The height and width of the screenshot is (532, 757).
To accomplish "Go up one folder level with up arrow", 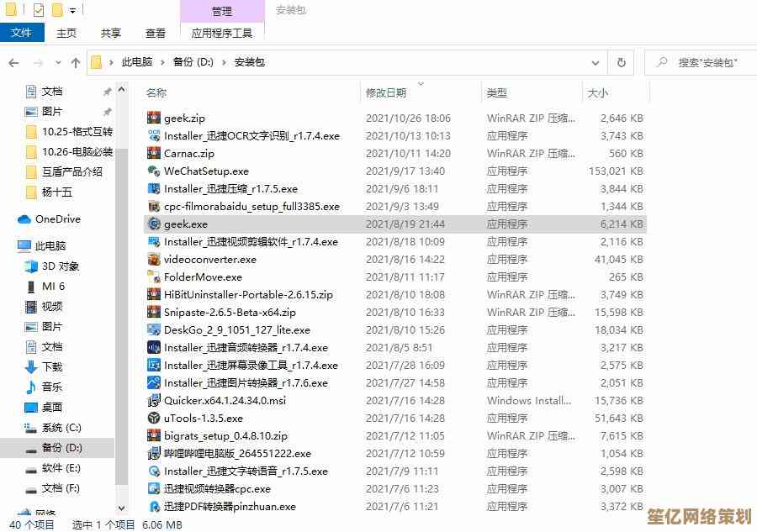I will [76, 62].
